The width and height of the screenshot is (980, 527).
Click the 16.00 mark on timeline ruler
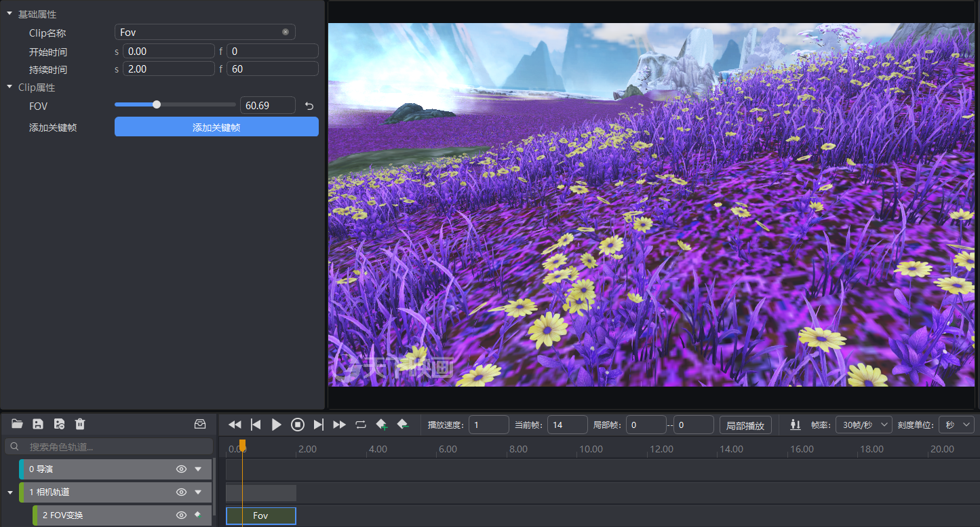pyautogui.click(x=802, y=449)
